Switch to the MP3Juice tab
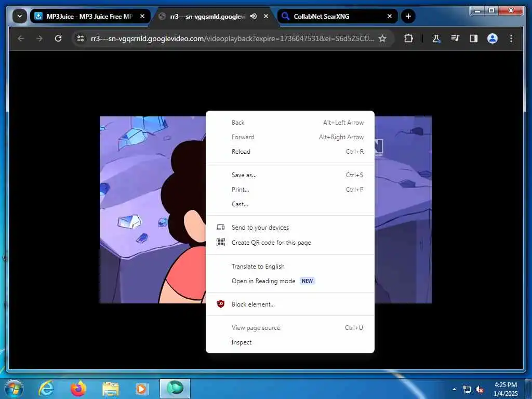The width and height of the screenshot is (532, 399). coord(90,16)
